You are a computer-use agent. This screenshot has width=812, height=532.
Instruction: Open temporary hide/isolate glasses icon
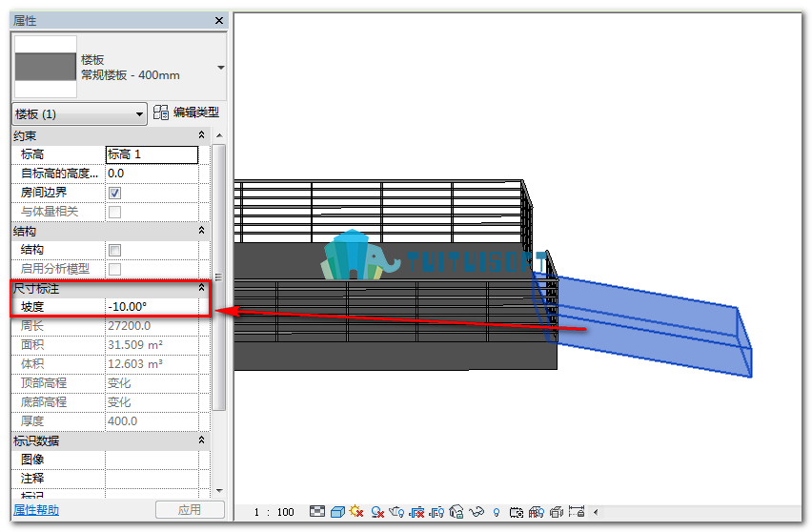(477, 512)
